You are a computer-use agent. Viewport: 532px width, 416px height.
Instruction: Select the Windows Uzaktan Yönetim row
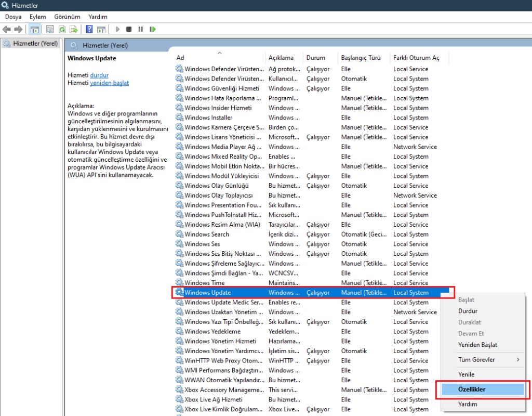pos(307,312)
